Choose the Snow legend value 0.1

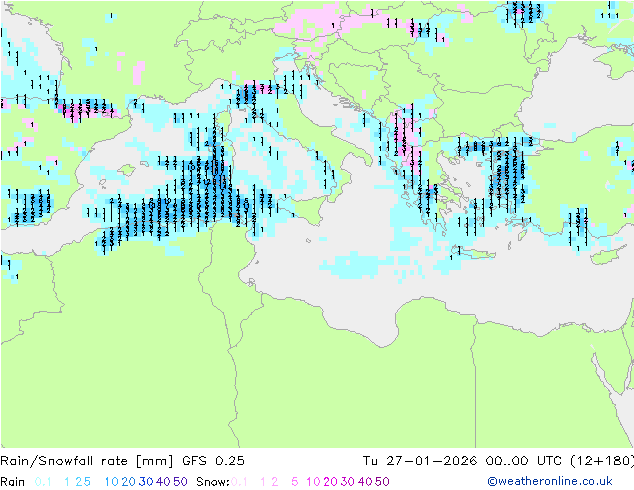click(x=239, y=482)
